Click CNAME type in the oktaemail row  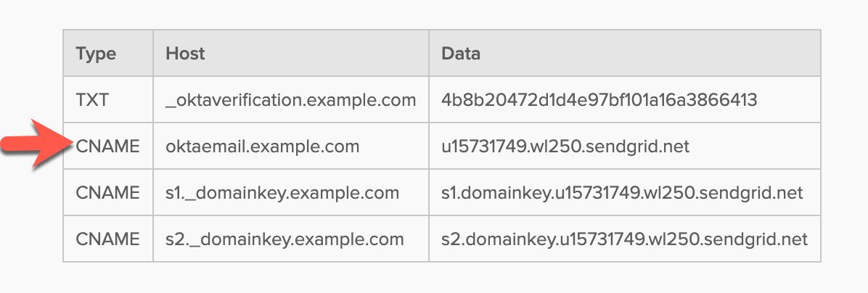point(108,146)
